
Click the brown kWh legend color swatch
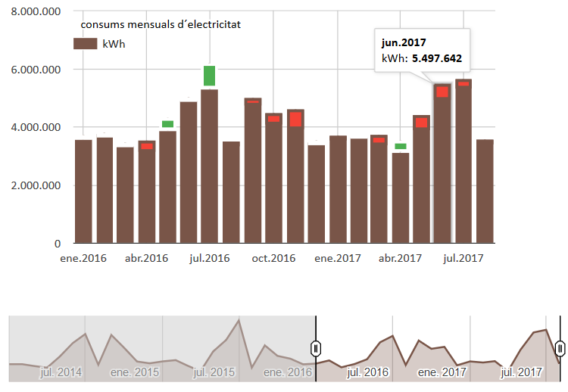click(x=85, y=44)
